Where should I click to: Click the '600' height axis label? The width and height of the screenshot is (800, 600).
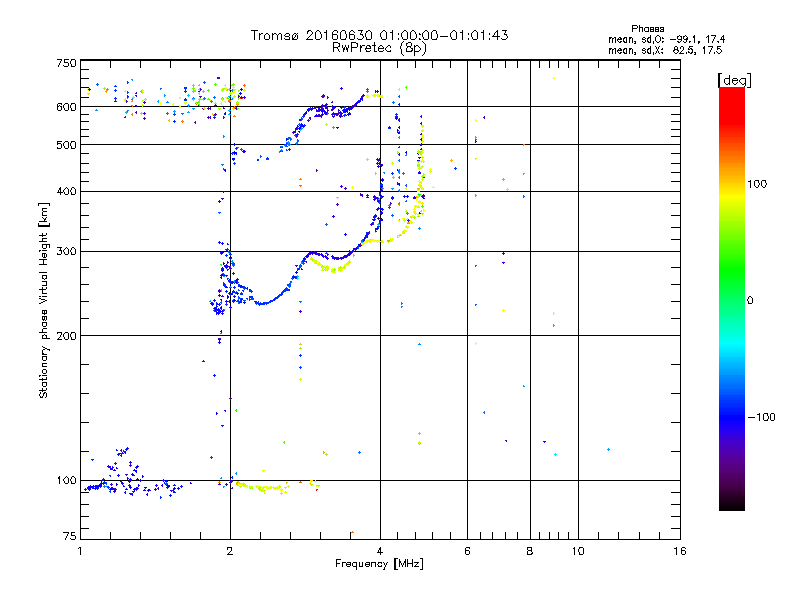point(66,107)
